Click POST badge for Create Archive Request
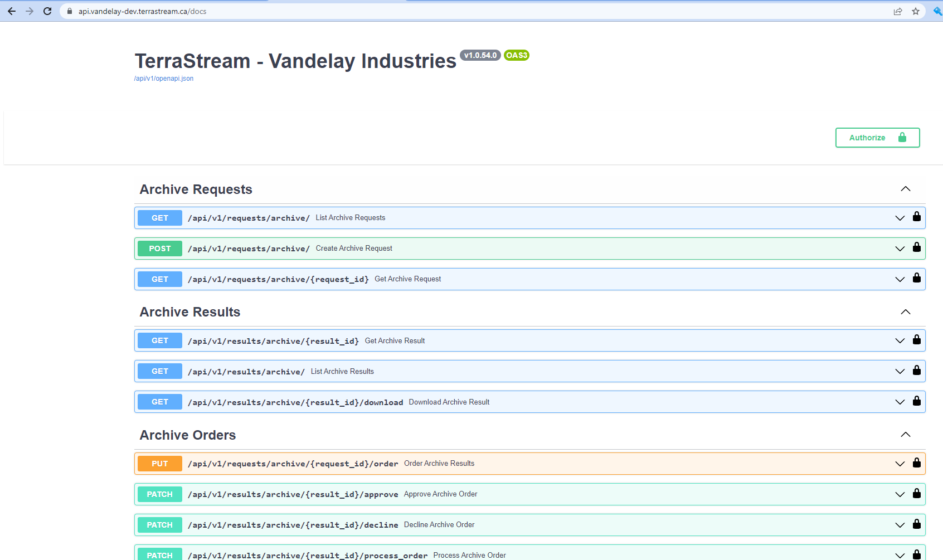Screen dimensions: 943x560 click(160, 249)
